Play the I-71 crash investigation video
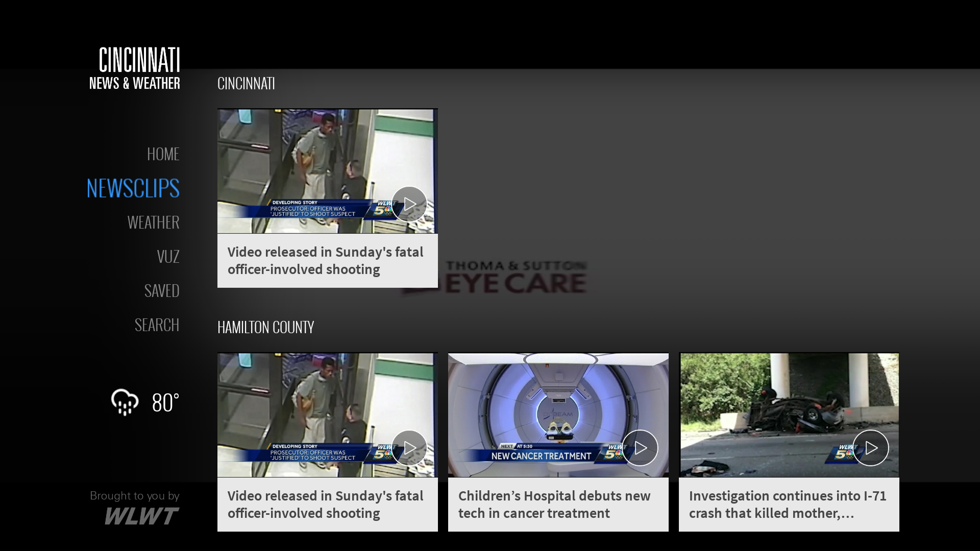Screen dimensions: 980x551 pyautogui.click(x=870, y=448)
